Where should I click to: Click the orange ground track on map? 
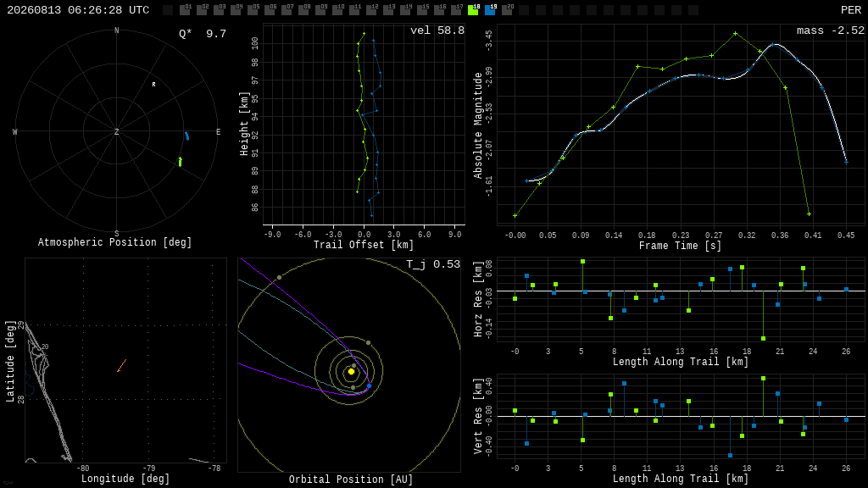click(x=122, y=366)
